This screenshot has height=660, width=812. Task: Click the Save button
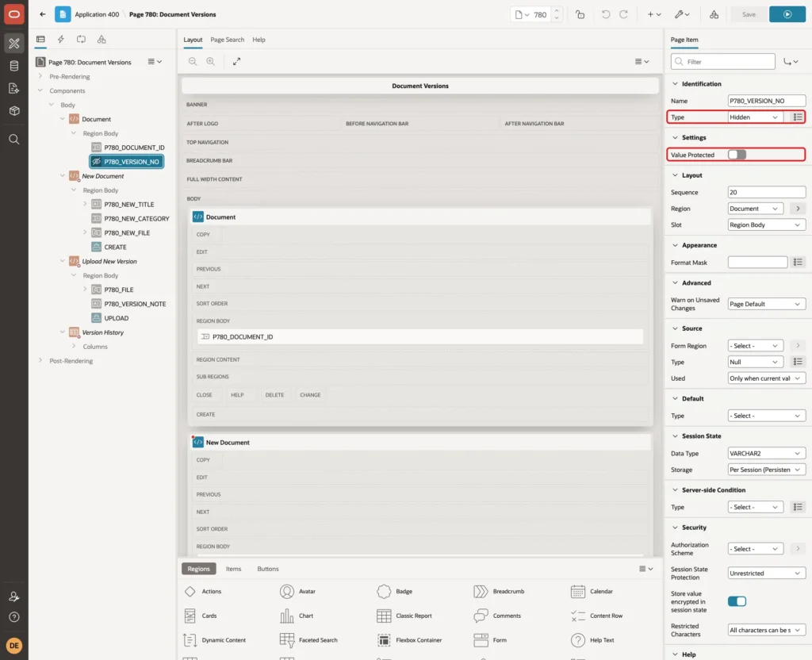(x=749, y=14)
